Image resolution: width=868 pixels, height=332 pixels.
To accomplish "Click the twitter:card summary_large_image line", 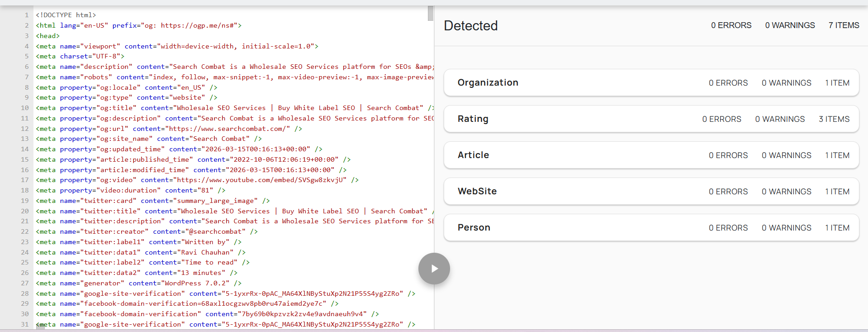I will click(x=153, y=201).
